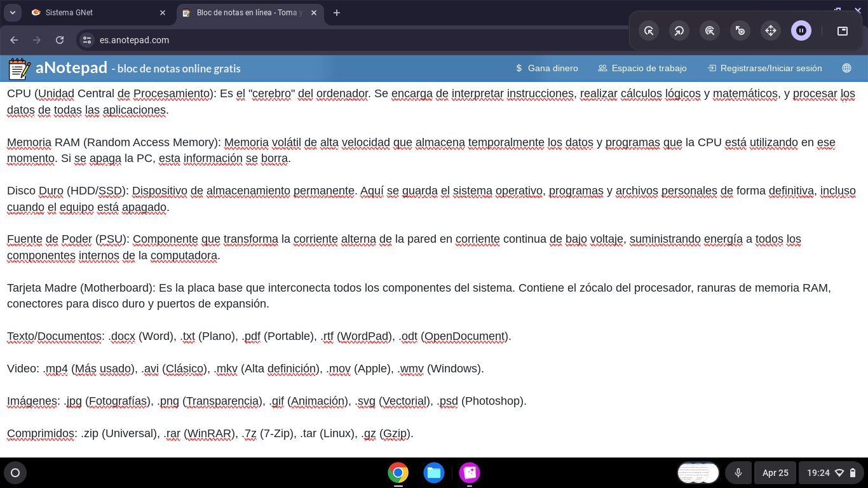Open the Gana dinero link
Screen dimensions: 868x488
tap(546, 68)
